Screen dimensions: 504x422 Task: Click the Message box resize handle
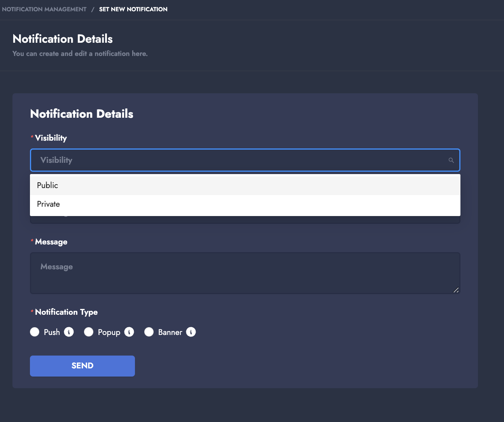coord(456,290)
